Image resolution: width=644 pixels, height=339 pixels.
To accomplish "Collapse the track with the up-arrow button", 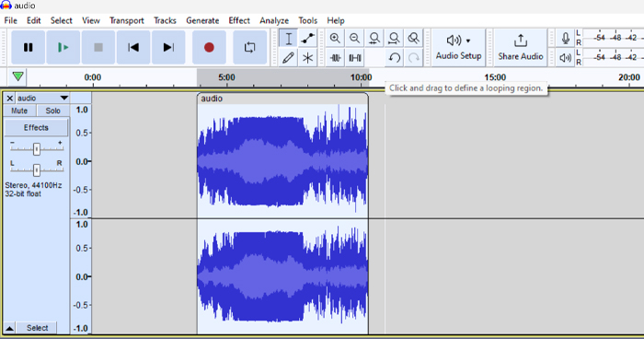I will tap(9, 328).
